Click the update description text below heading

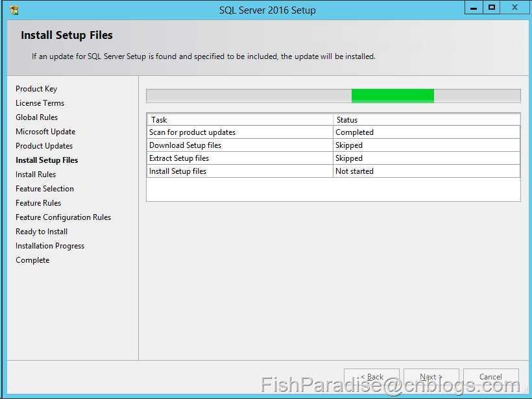coord(204,56)
